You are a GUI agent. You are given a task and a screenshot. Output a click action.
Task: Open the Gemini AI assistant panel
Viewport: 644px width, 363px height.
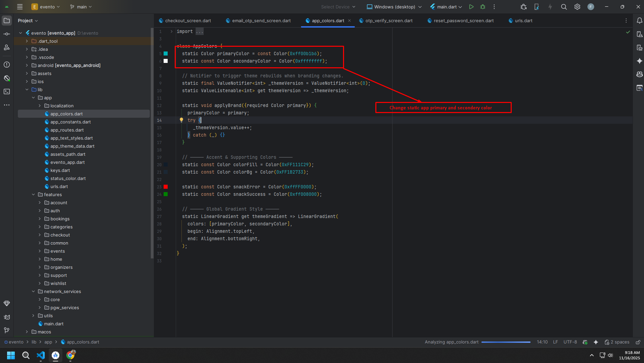coord(639,61)
